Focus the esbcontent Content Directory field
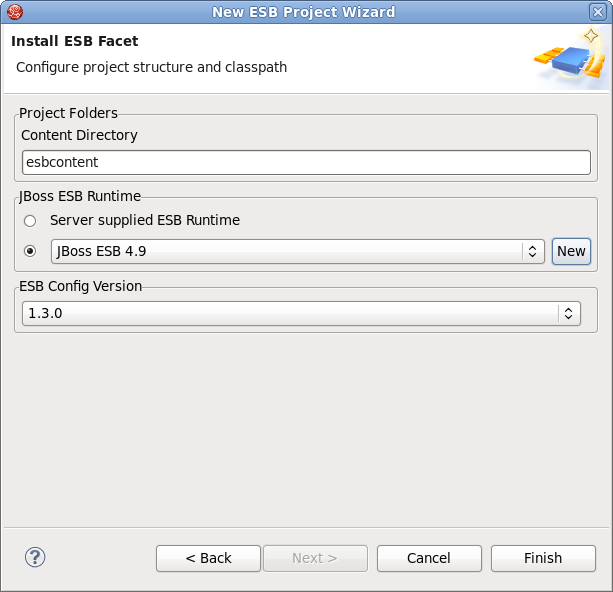The height and width of the screenshot is (592, 613). (x=306, y=162)
